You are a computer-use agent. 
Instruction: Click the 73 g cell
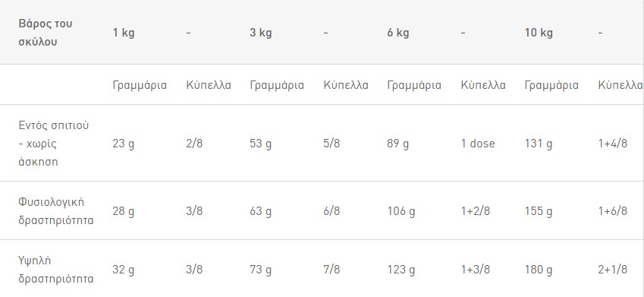261,270
